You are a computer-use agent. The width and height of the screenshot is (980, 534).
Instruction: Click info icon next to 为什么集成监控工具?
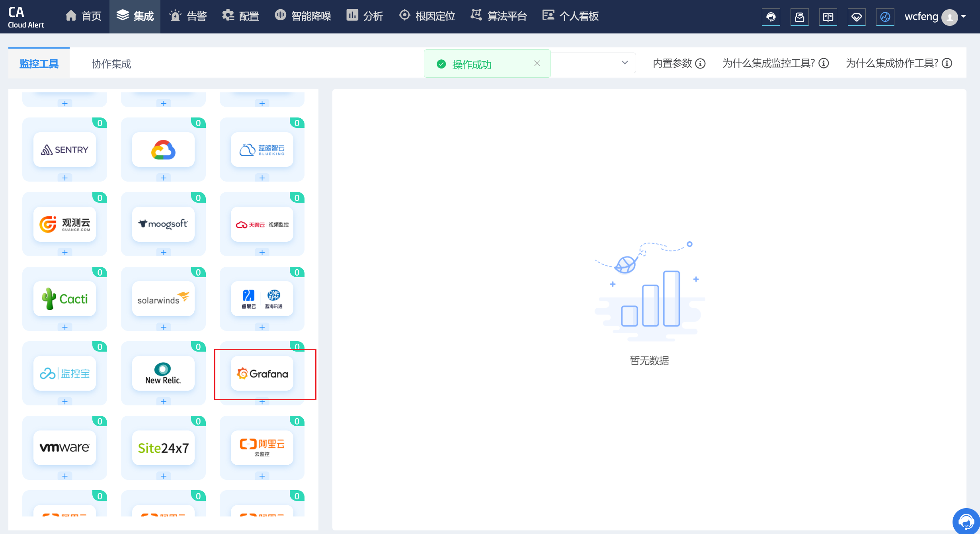824,63
